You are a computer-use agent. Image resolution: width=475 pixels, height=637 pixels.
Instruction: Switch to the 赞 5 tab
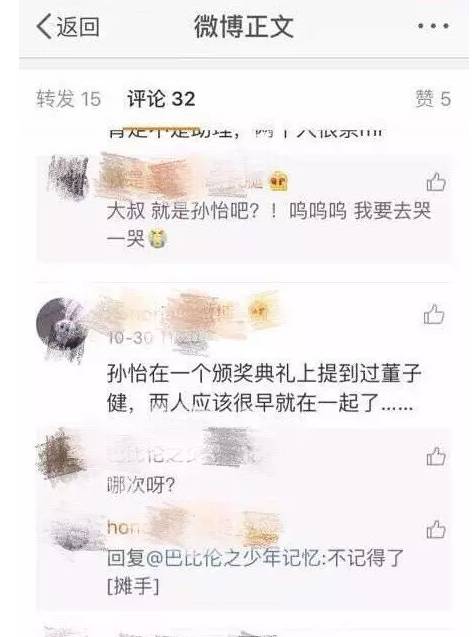(x=433, y=99)
